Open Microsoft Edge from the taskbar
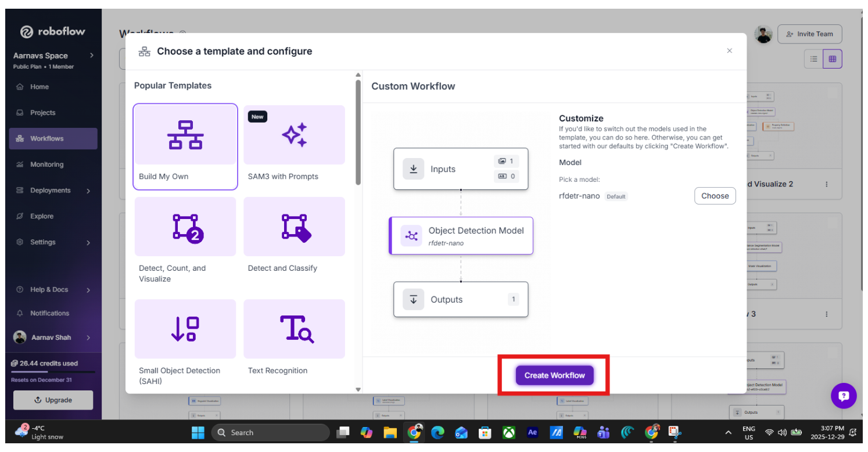The height and width of the screenshot is (452, 868). 437,432
